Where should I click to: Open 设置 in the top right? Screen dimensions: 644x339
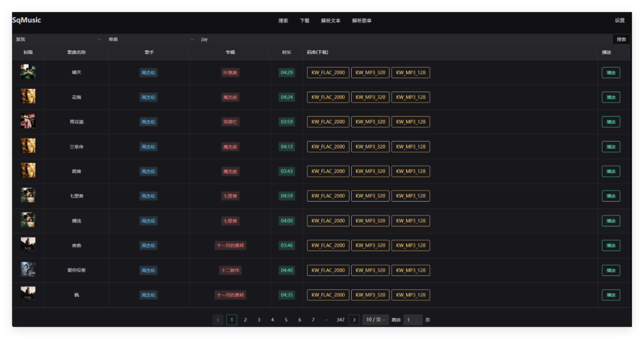(x=620, y=20)
